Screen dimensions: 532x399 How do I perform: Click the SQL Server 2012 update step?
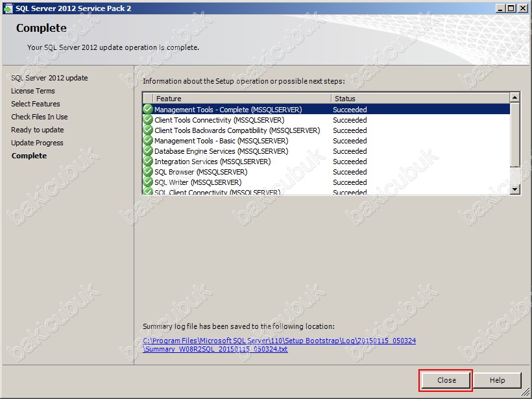tap(49, 78)
